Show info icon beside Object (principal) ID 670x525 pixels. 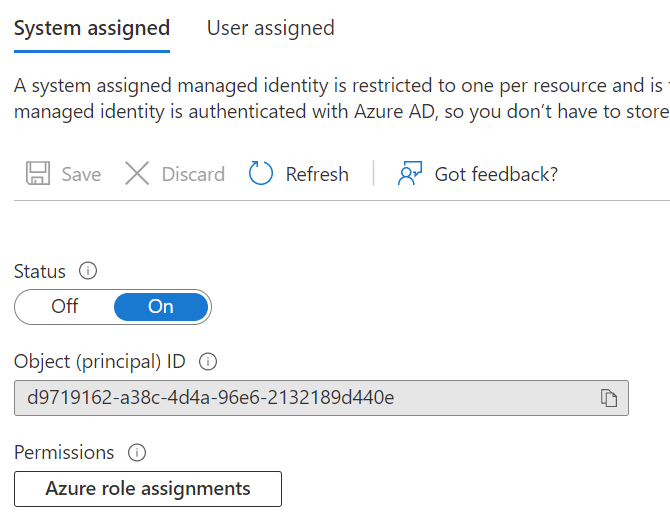click(208, 362)
